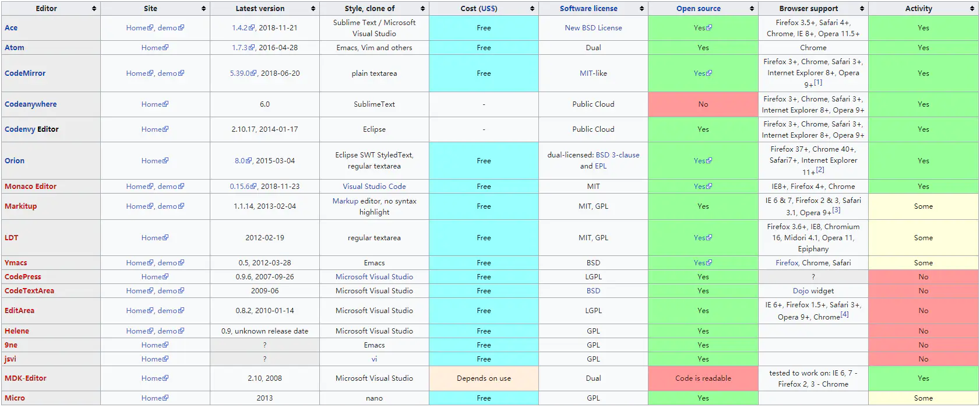Sort by Latest version column arrows
Image resolution: width=980 pixels, height=407 pixels.
pyautogui.click(x=313, y=9)
